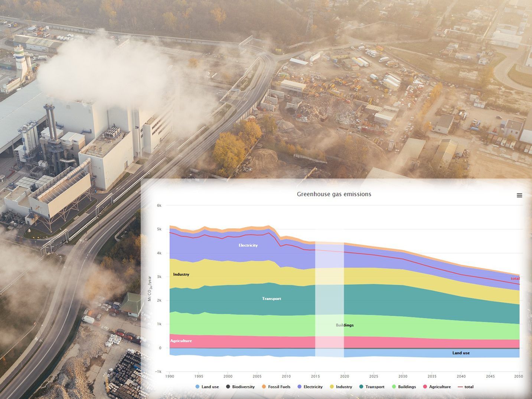Toggle the Biodiversity legend series

coord(240,387)
